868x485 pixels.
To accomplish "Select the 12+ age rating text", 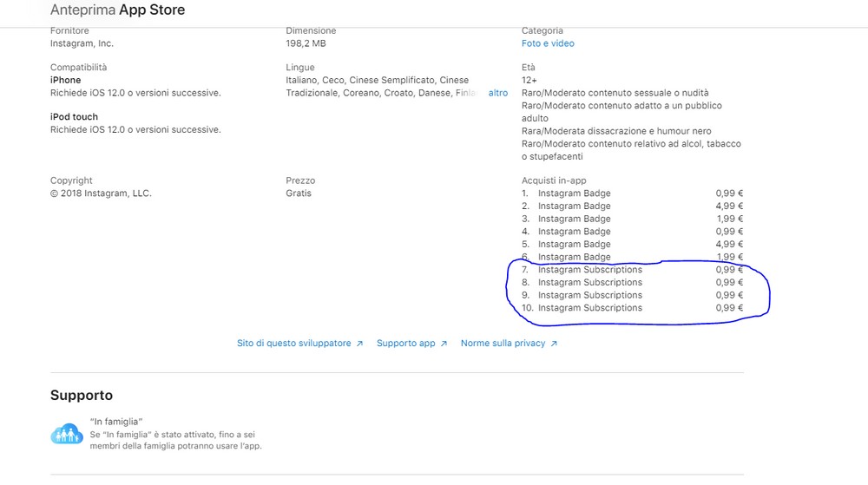I will click(529, 80).
